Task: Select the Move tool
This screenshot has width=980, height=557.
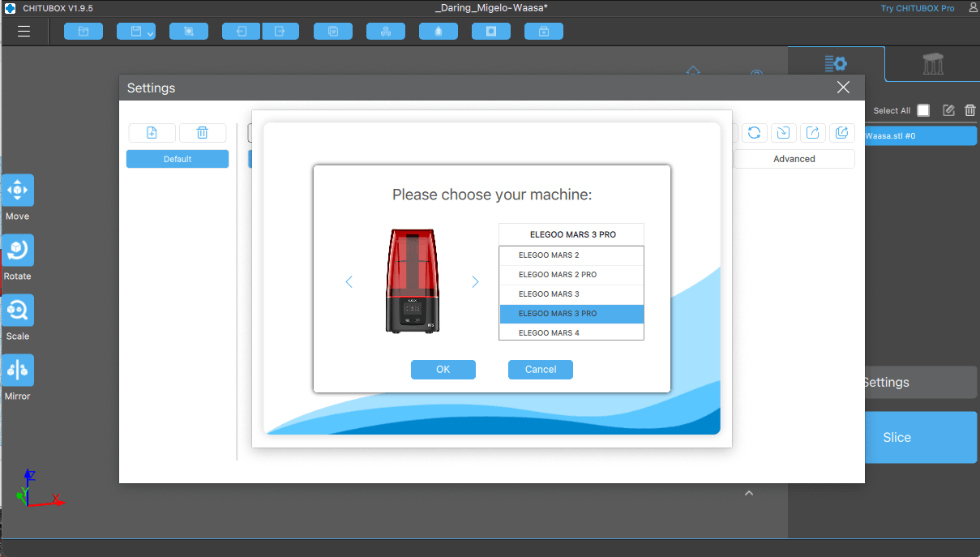Action: [17, 191]
